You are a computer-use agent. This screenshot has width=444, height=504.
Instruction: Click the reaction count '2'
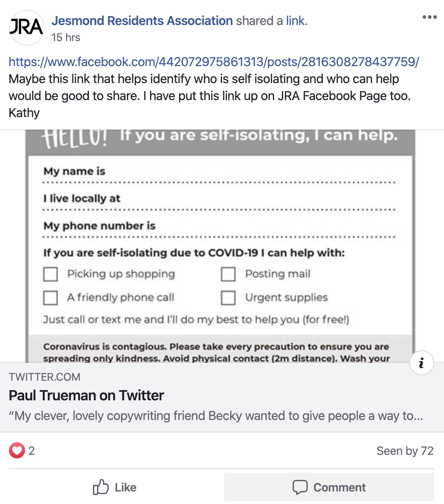32,451
